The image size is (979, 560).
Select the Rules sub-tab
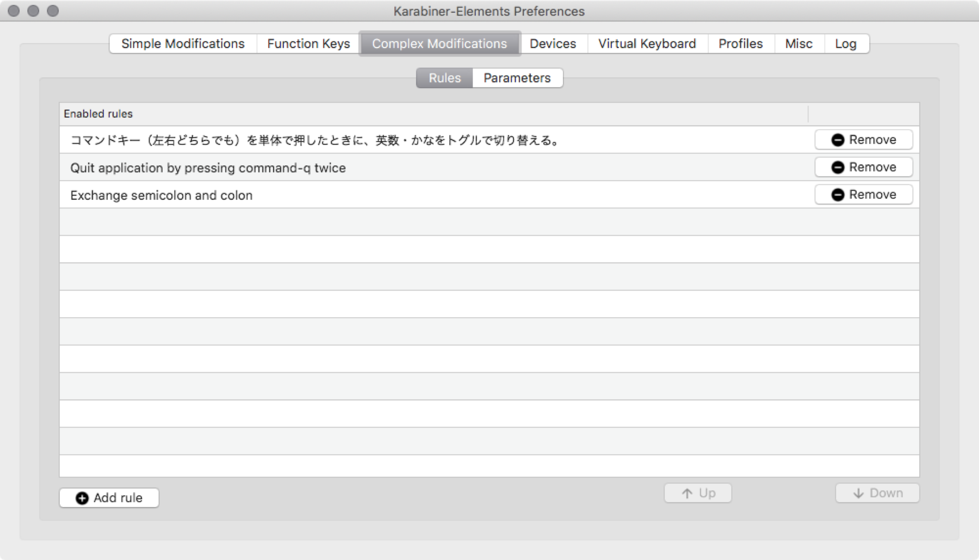[444, 78]
